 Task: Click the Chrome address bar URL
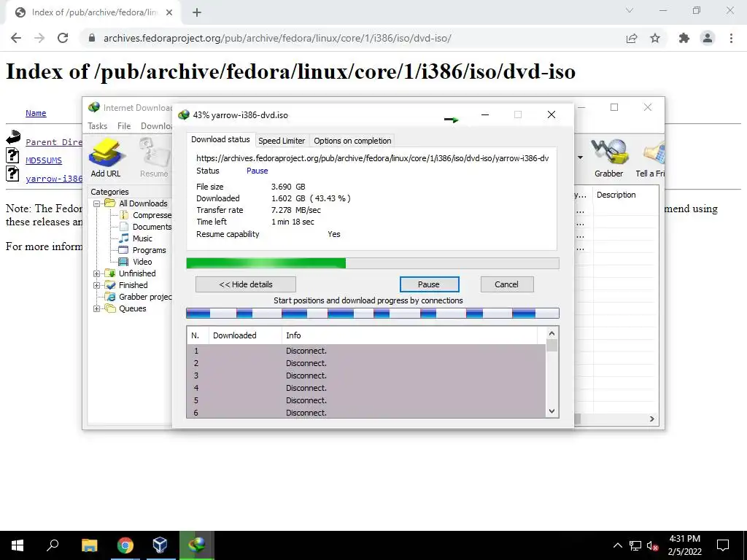pyautogui.click(x=277, y=38)
